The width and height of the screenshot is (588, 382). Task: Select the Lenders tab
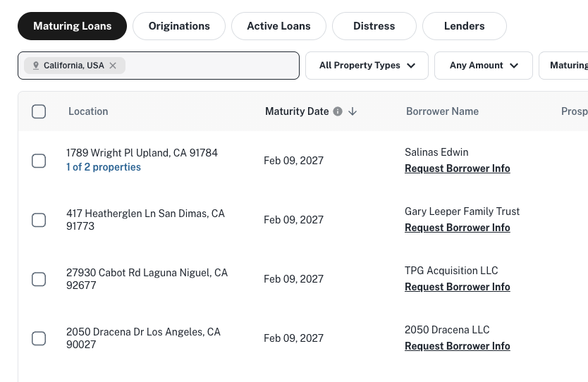click(464, 26)
